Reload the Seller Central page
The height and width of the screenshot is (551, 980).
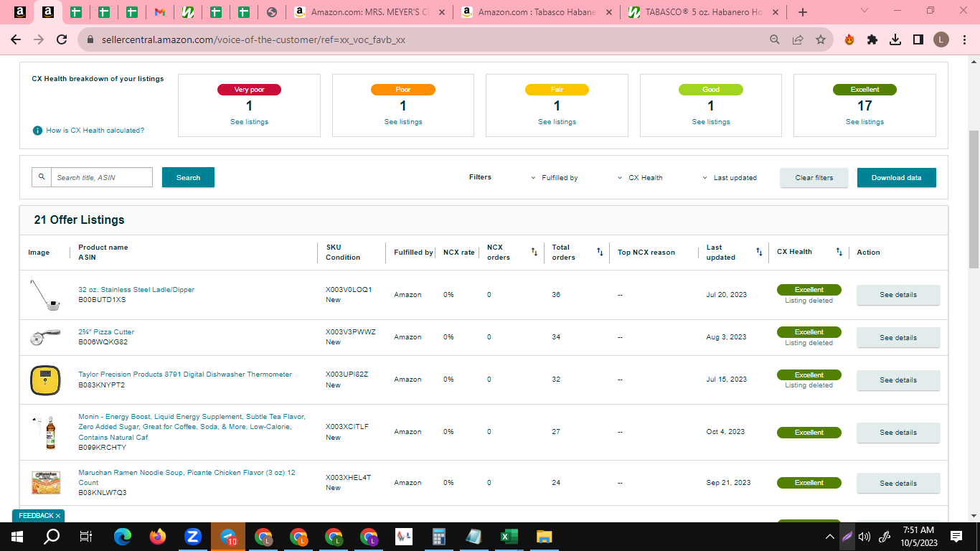click(62, 40)
